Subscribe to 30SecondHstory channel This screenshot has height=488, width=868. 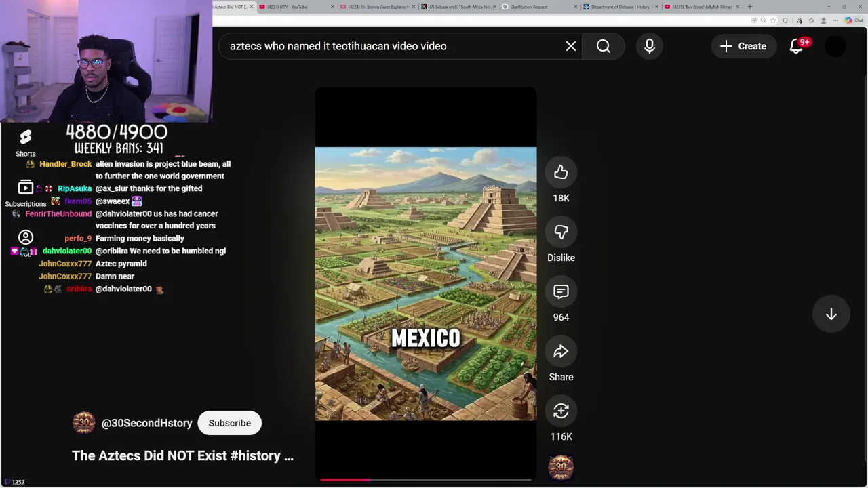[229, 423]
